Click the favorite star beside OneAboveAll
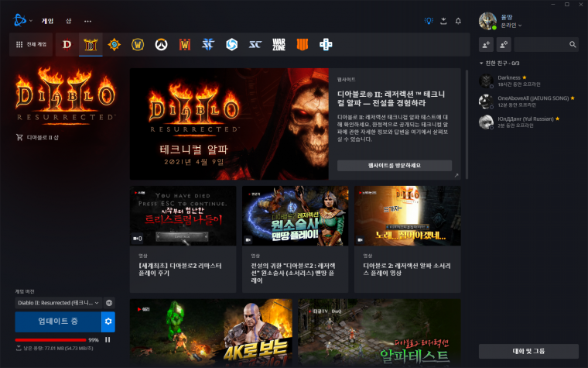 click(x=573, y=98)
